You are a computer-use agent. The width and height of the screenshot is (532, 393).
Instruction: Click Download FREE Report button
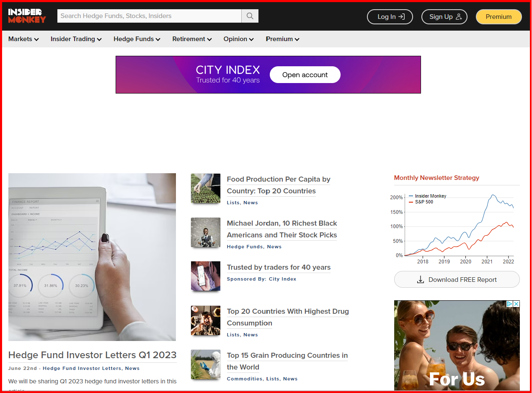tap(457, 280)
